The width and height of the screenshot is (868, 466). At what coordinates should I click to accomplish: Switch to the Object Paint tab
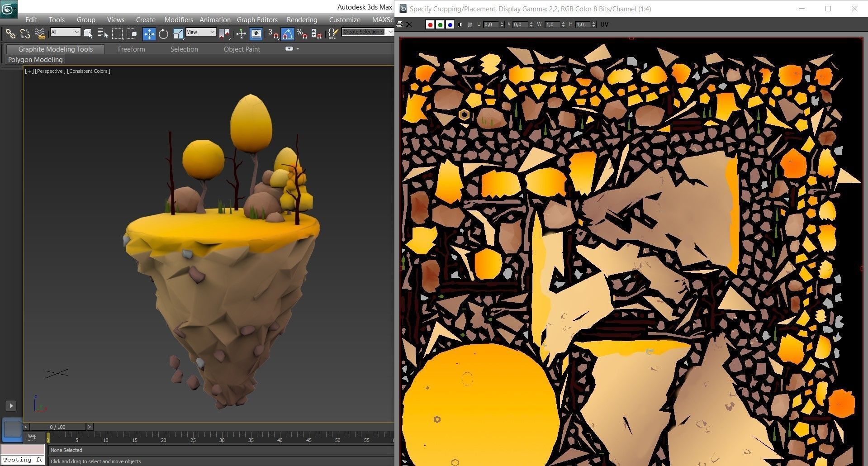242,49
